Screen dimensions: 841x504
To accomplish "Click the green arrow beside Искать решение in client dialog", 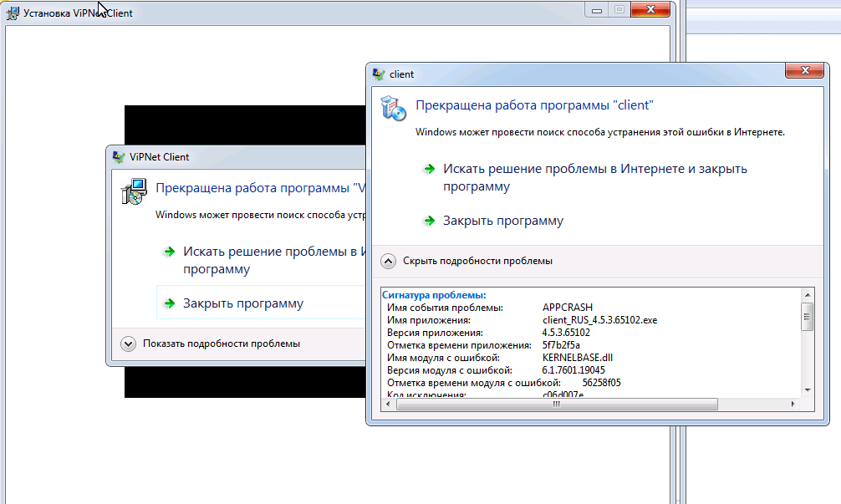I will click(429, 170).
